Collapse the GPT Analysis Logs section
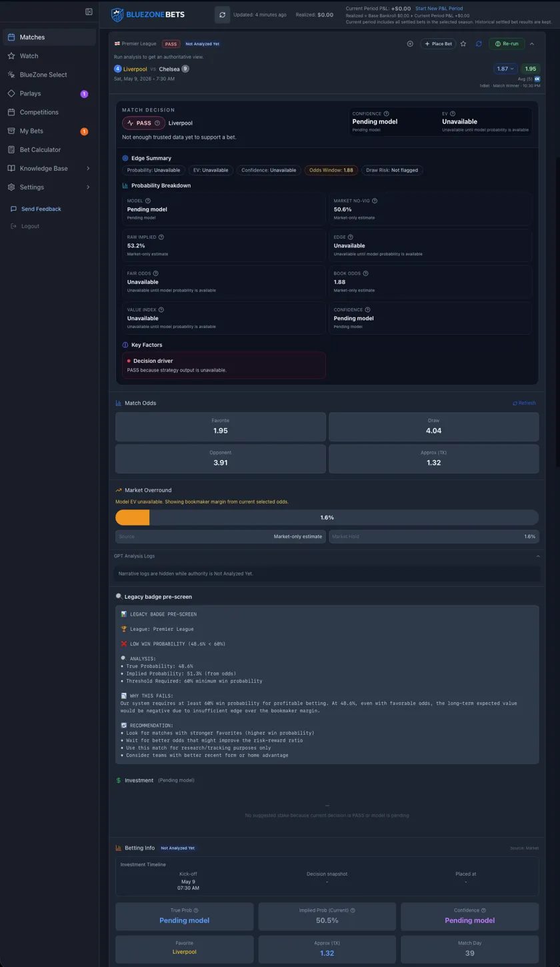 tap(538, 556)
